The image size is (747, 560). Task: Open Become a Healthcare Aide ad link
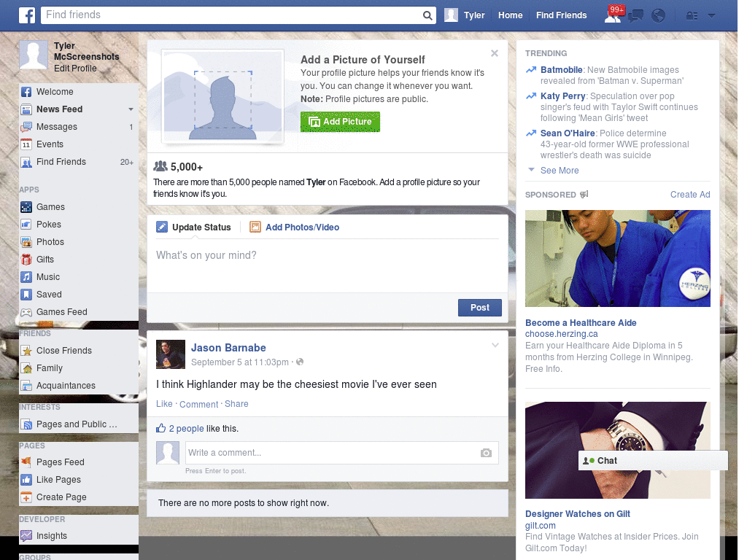coord(581,322)
